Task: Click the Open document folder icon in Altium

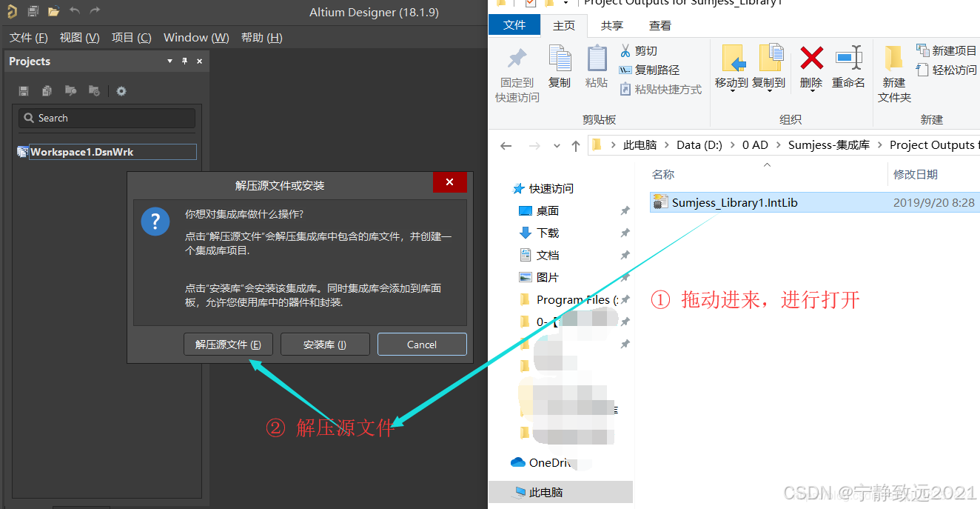Action: point(53,11)
